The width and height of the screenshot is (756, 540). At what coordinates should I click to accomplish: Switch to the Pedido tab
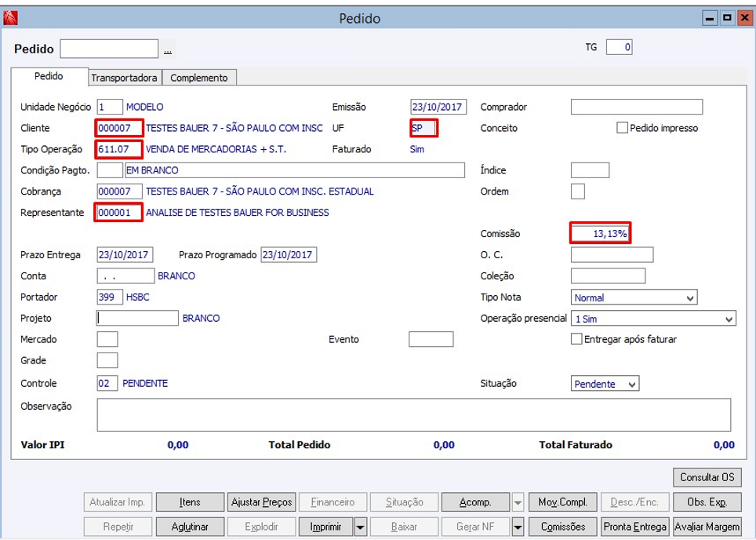point(49,76)
